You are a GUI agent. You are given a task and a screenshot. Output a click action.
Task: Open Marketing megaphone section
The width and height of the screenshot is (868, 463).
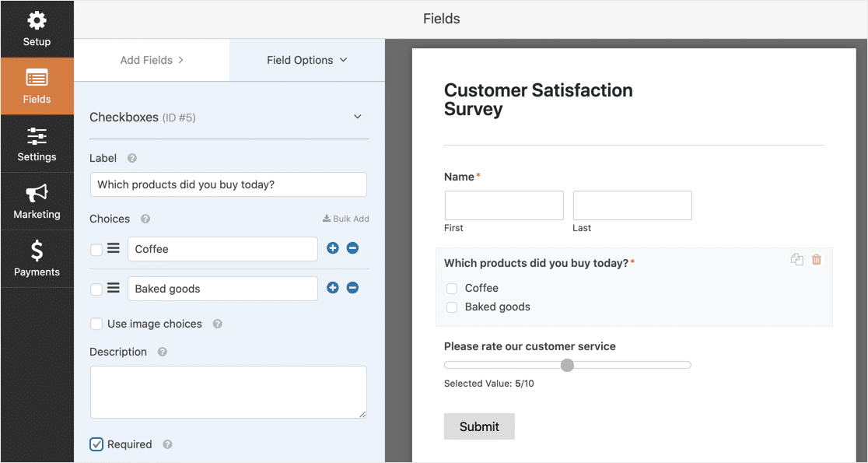click(x=37, y=202)
